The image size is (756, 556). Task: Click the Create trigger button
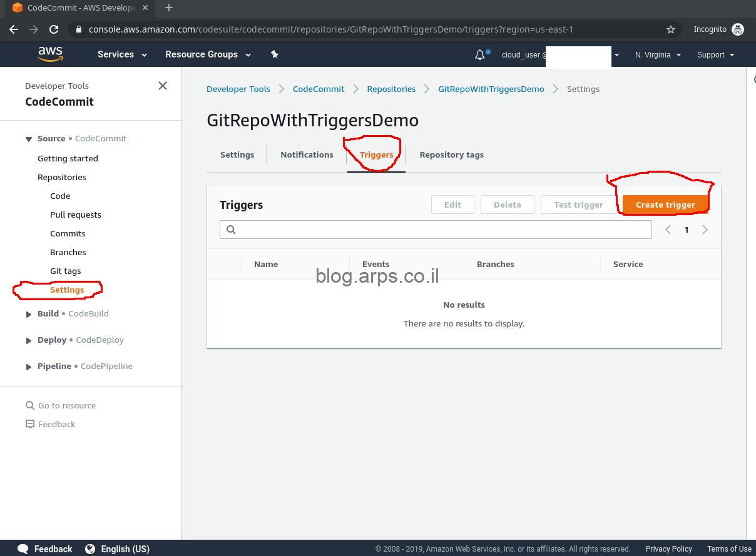point(665,205)
